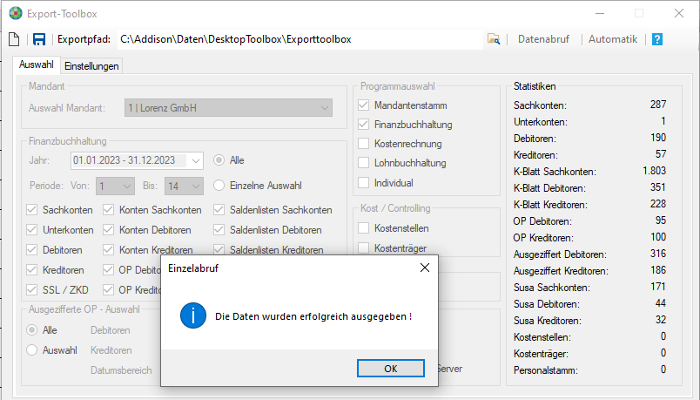This screenshot has height=400, width=700.
Task: Click Automatik in the toolbar
Action: [x=612, y=39]
